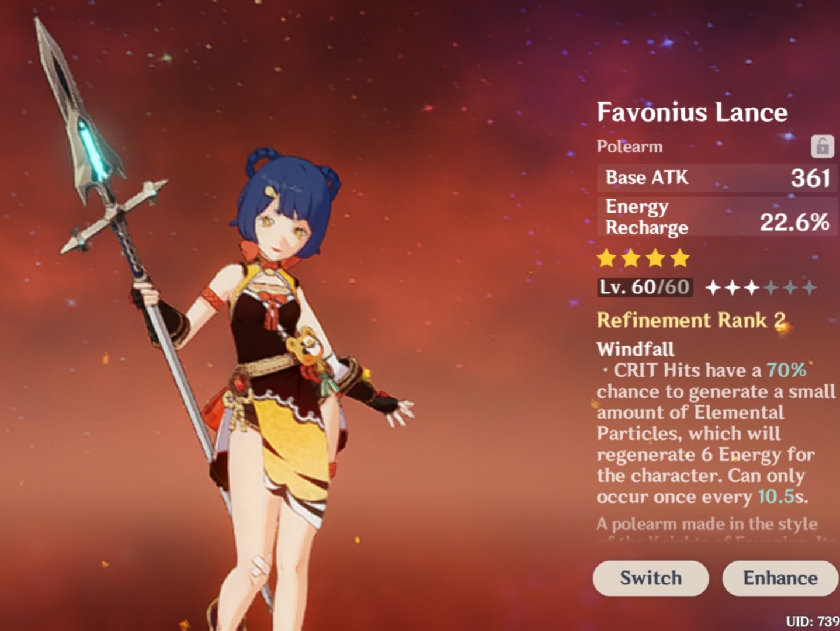Click the fourth yellow rarity star
The width and height of the screenshot is (840, 631).
click(x=680, y=258)
